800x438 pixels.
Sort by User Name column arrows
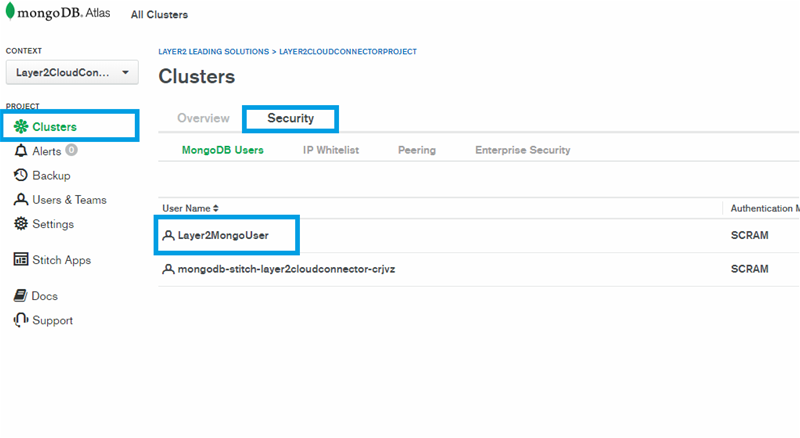pyautogui.click(x=216, y=208)
